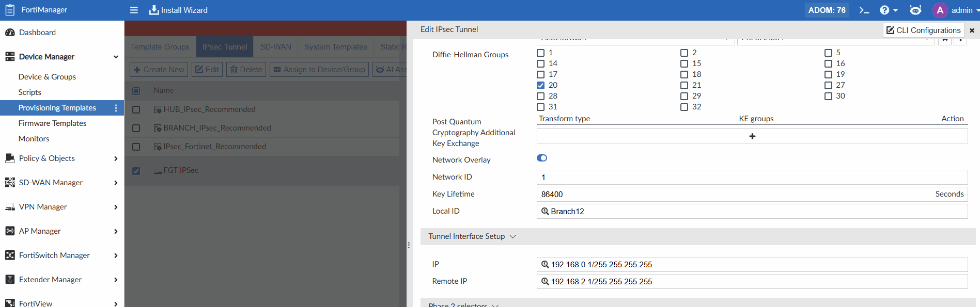Viewport: 980px width, 307px height.
Task: Click the VPN Manager icon
Action: [x=10, y=206]
